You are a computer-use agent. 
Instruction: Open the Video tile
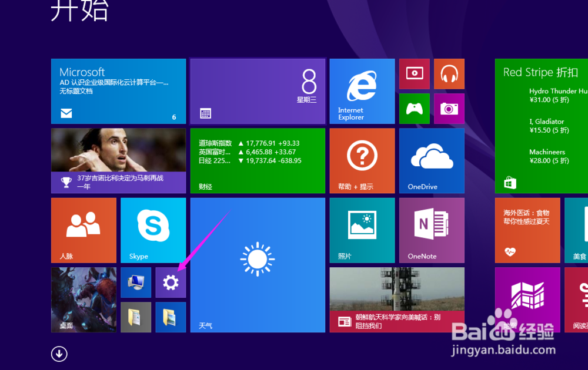point(415,74)
